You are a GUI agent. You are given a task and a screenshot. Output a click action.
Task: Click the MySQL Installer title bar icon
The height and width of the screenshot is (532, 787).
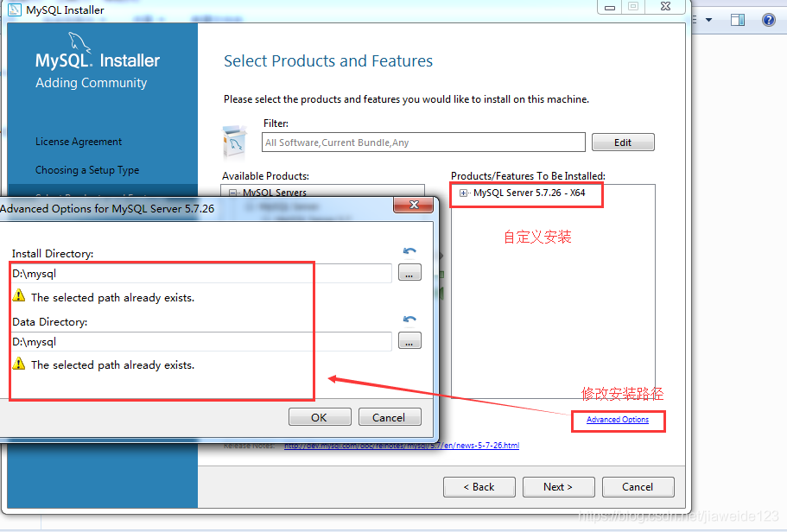[15, 9]
